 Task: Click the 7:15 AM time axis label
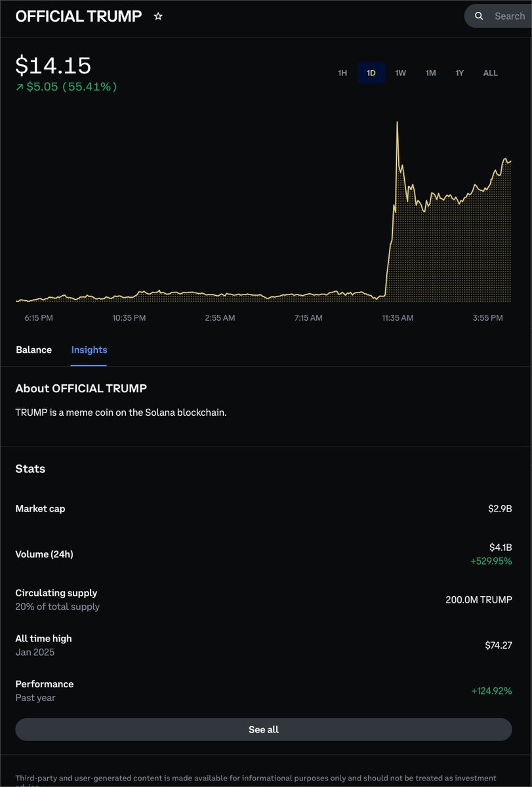[x=308, y=318]
